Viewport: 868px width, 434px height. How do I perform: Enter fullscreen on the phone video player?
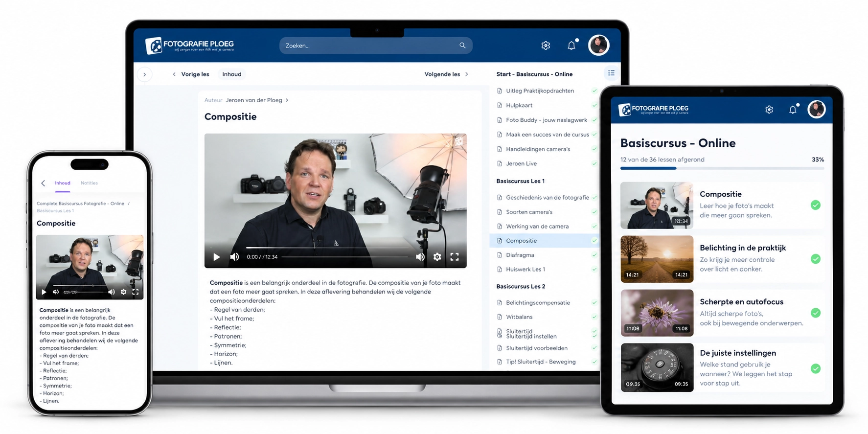(136, 292)
